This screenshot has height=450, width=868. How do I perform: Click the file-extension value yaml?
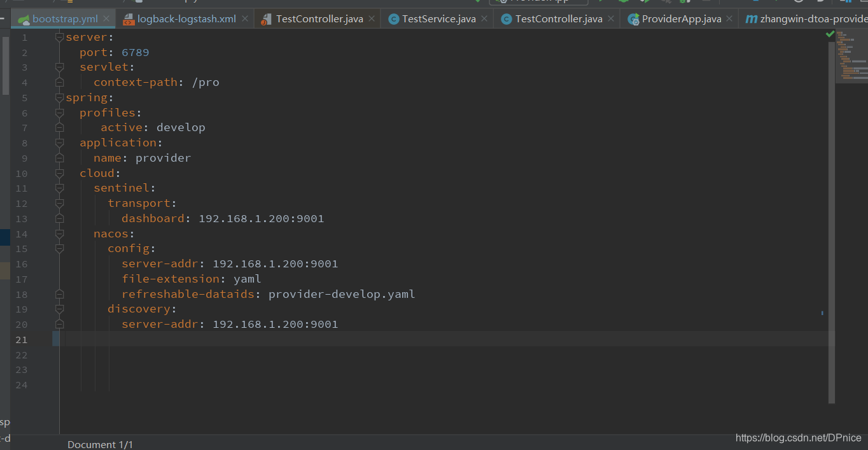click(x=248, y=279)
